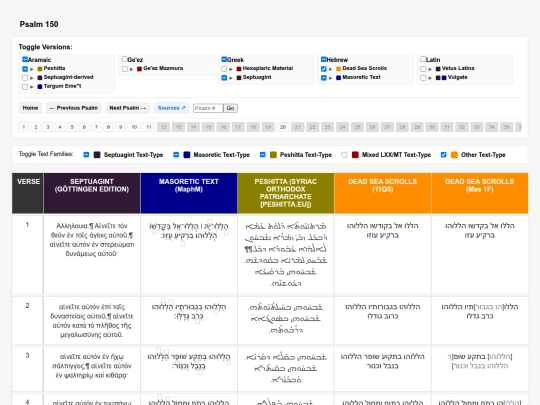The height and width of the screenshot is (405, 540).
Task: Expand the Septuagint disclosure triangle under Greek
Action: tap(231, 78)
